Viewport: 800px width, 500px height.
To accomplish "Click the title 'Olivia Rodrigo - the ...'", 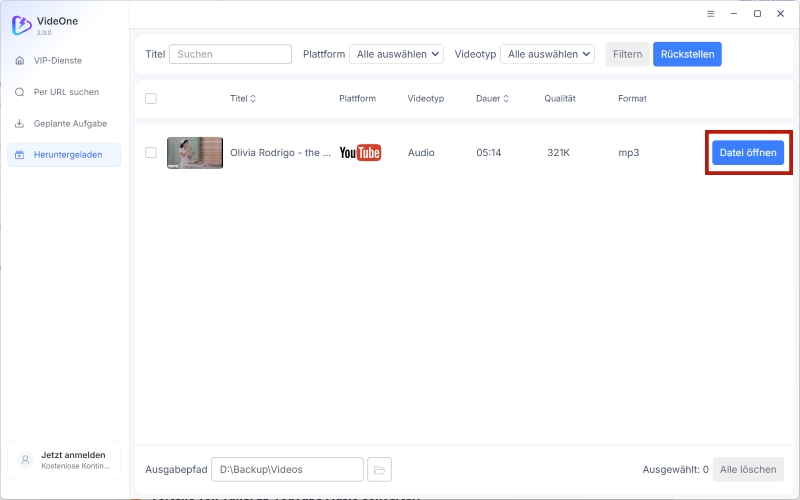I will 281,153.
